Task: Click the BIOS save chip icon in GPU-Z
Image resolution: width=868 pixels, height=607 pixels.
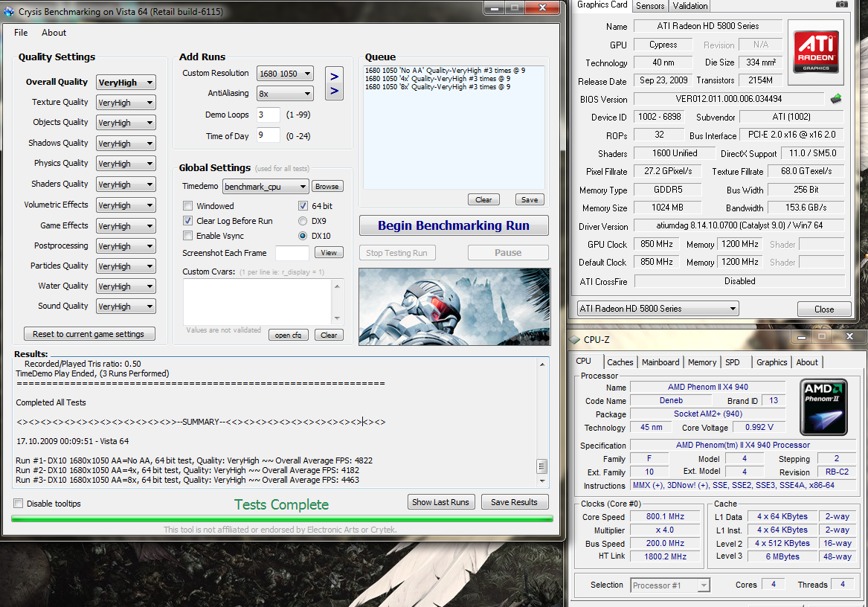Action: (x=836, y=99)
